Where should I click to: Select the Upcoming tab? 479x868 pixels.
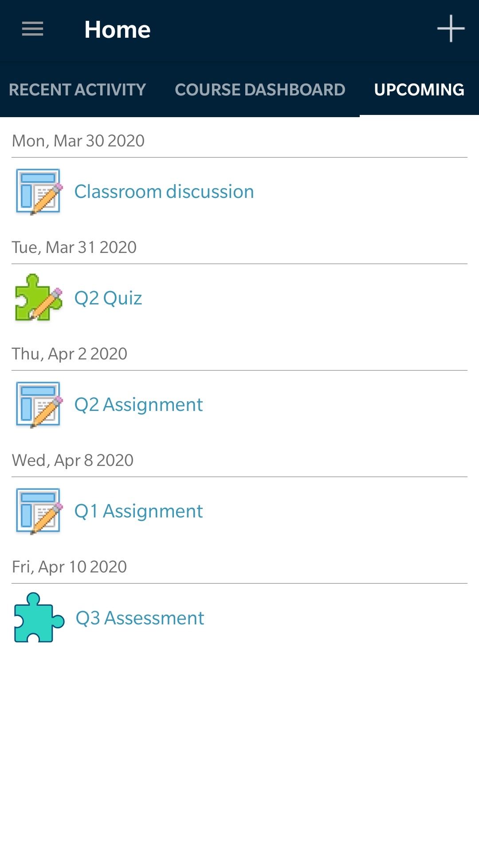pos(419,90)
